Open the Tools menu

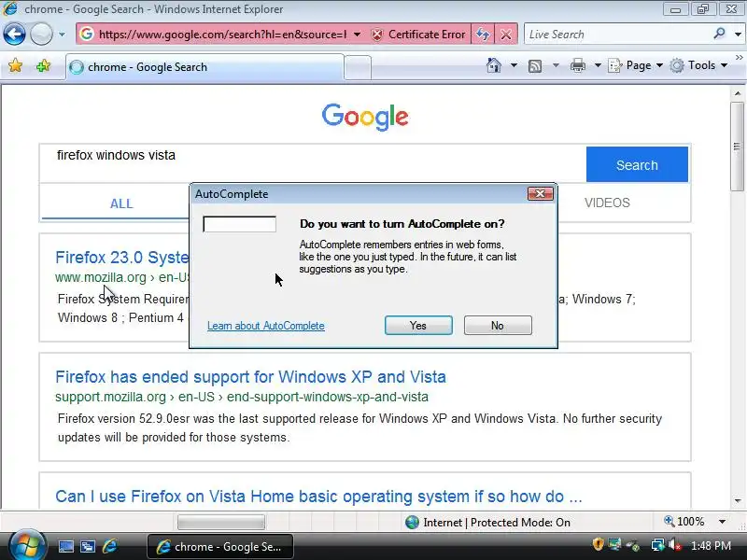698,65
